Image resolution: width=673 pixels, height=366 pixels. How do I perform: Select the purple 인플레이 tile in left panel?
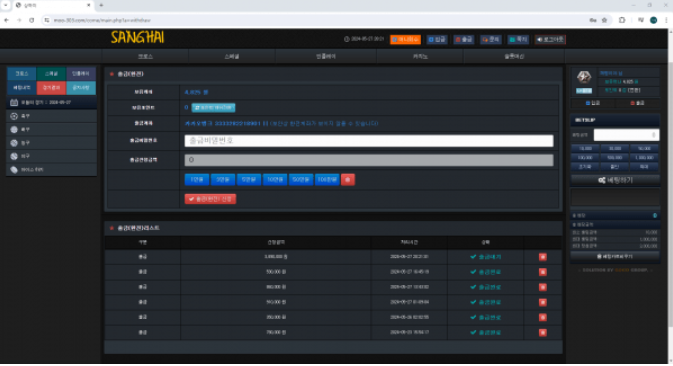tap(81, 74)
